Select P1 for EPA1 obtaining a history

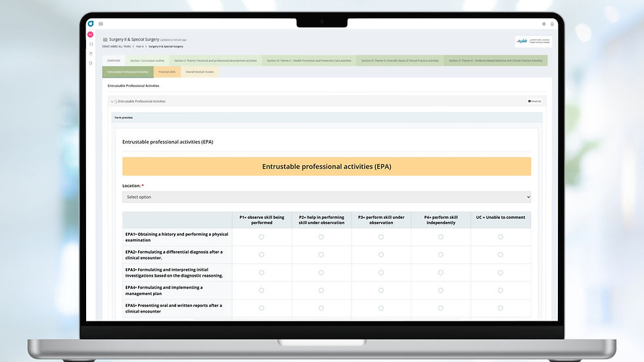click(x=262, y=237)
